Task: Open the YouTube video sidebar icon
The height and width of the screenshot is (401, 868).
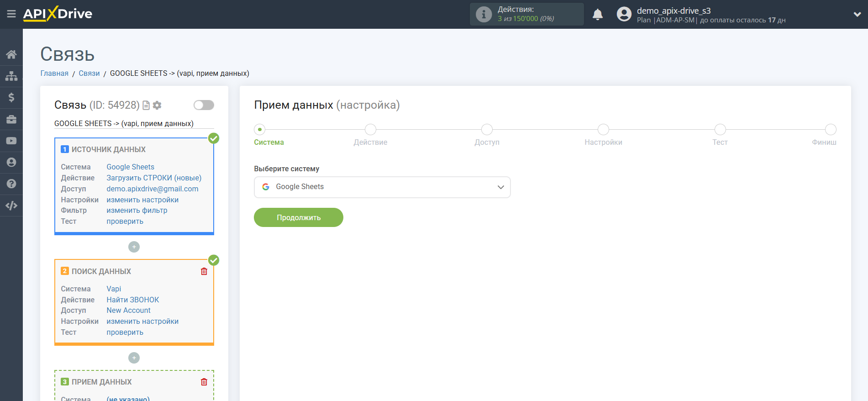Action: point(11,141)
